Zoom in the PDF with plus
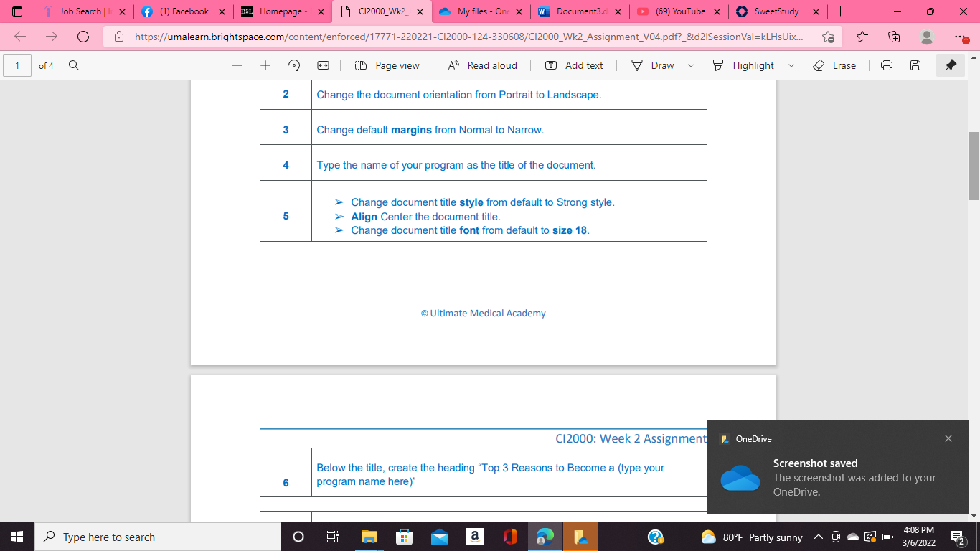This screenshot has height=551, width=980. coord(265,65)
